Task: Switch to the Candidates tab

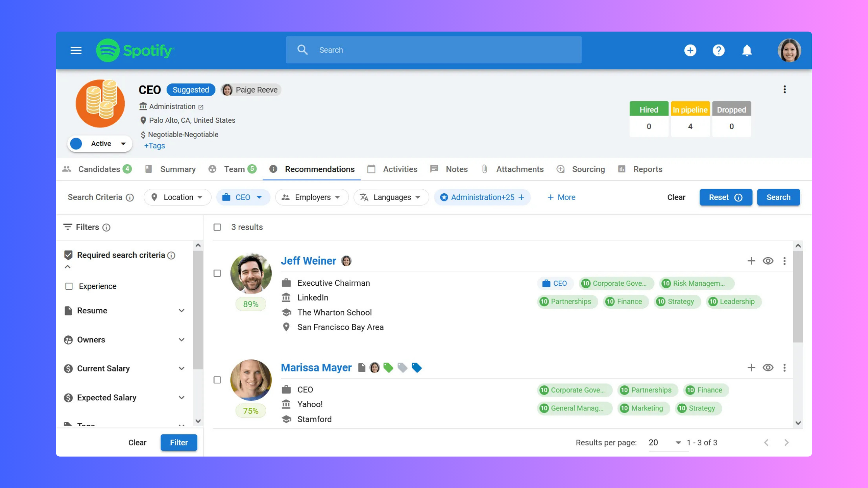Action: (x=97, y=169)
